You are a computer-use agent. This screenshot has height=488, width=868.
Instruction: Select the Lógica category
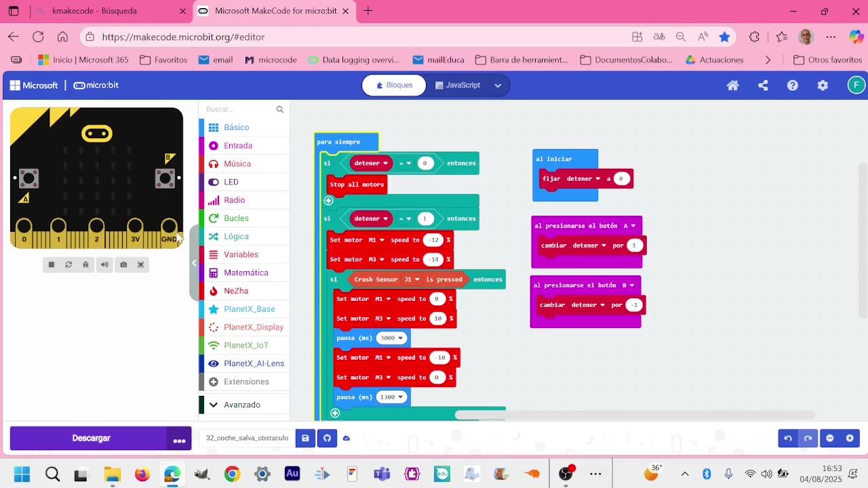click(244, 237)
